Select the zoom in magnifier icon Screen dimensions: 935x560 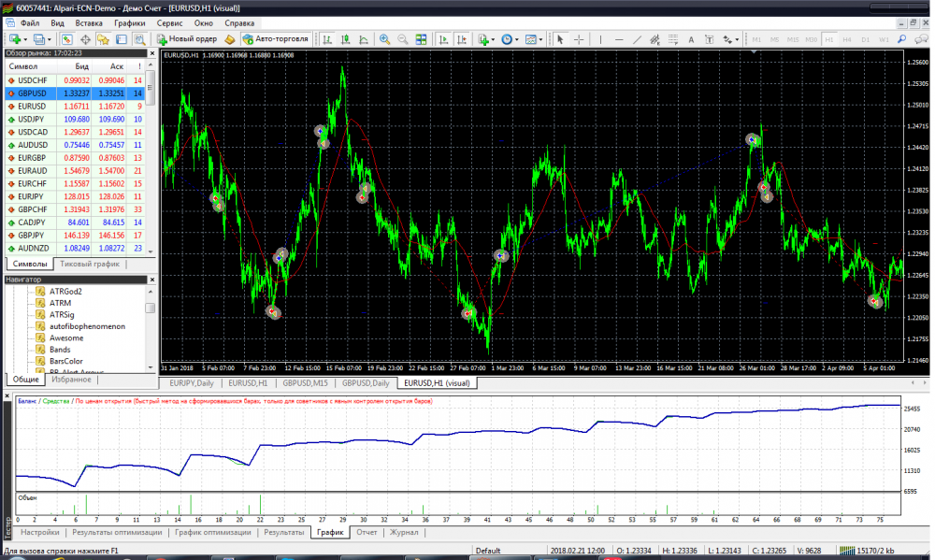coord(384,39)
